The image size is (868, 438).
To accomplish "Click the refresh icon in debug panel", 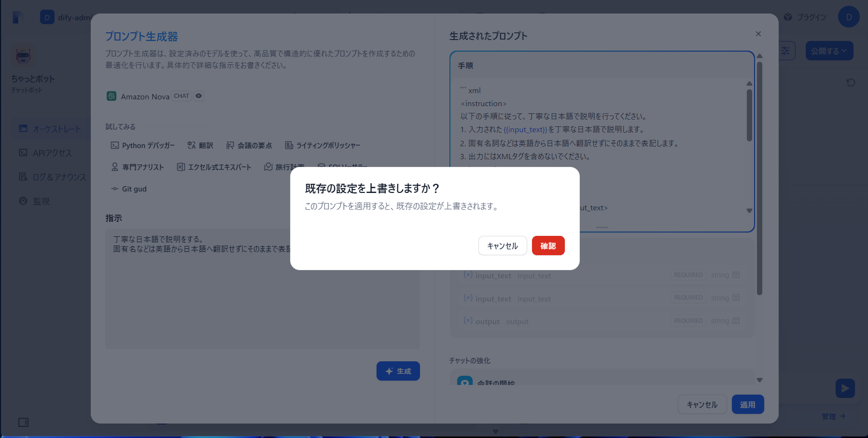I will [x=851, y=82].
